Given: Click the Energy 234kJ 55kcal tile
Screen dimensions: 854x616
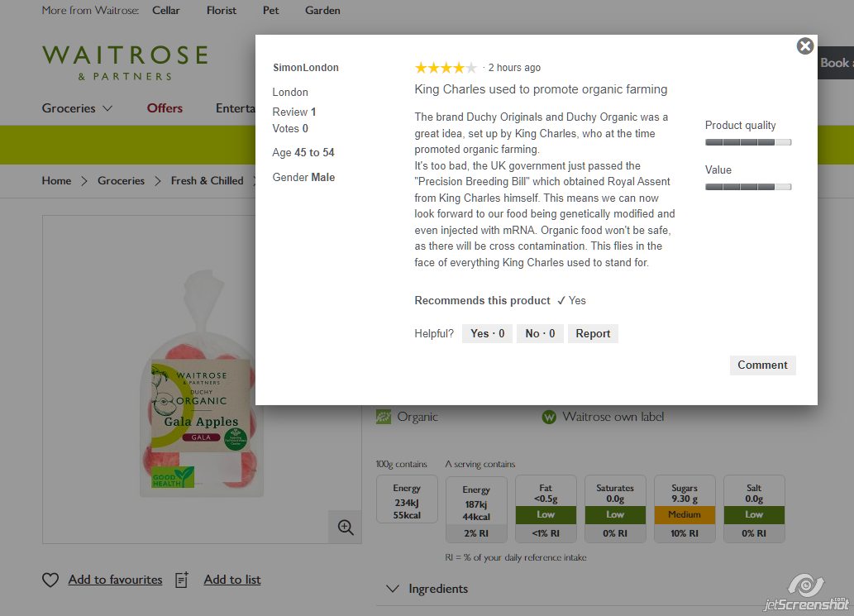Looking at the screenshot, I should [x=407, y=499].
